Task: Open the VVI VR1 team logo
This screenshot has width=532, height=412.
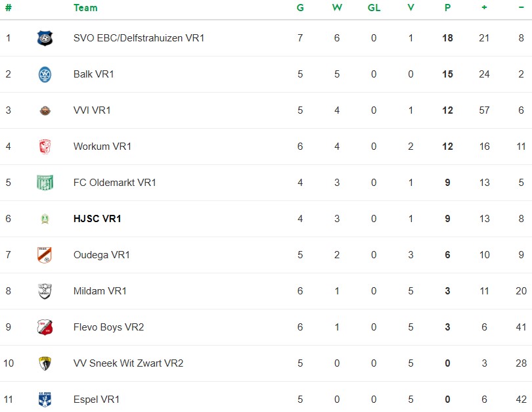Action: pos(45,110)
